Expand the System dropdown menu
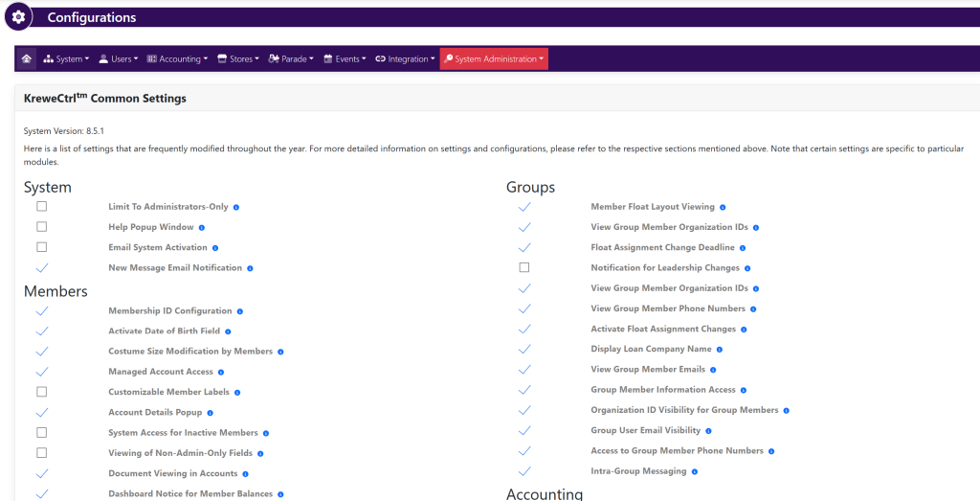The image size is (980, 501). click(67, 59)
